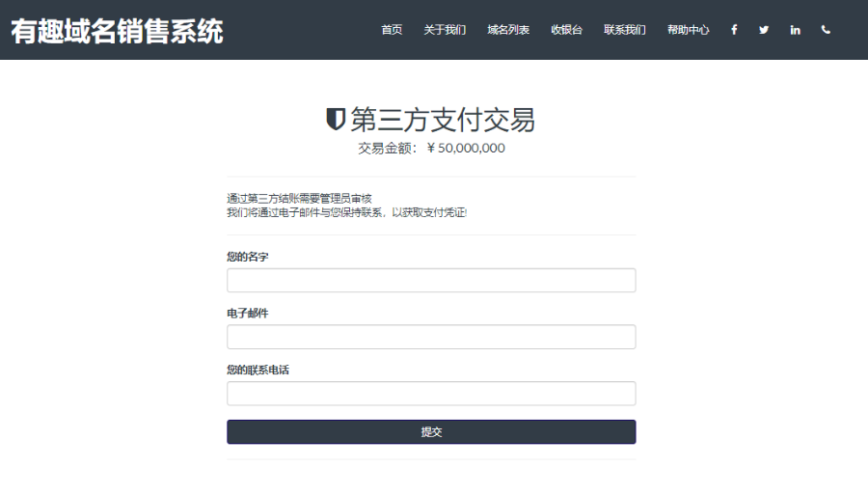Click the phone icon in header
Viewport: 868px width, 495px height.
point(826,30)
